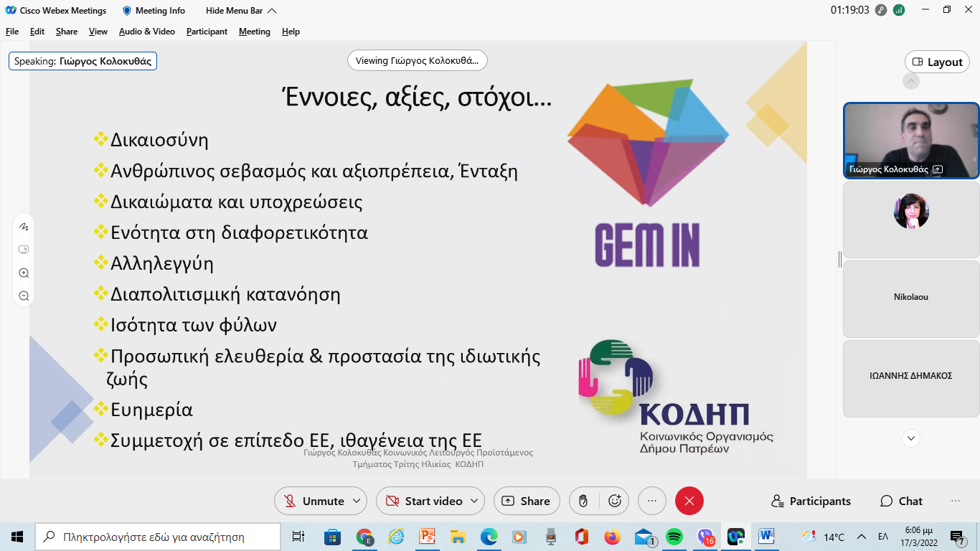980x551 pixels.
Task: Select Γιώργος Κολοκυθάς video thumbnail
Action: point(911,140)
